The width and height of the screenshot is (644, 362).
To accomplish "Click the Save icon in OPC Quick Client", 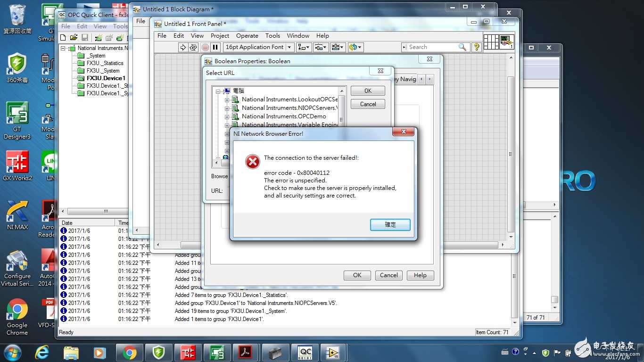I will coord(85,38).
